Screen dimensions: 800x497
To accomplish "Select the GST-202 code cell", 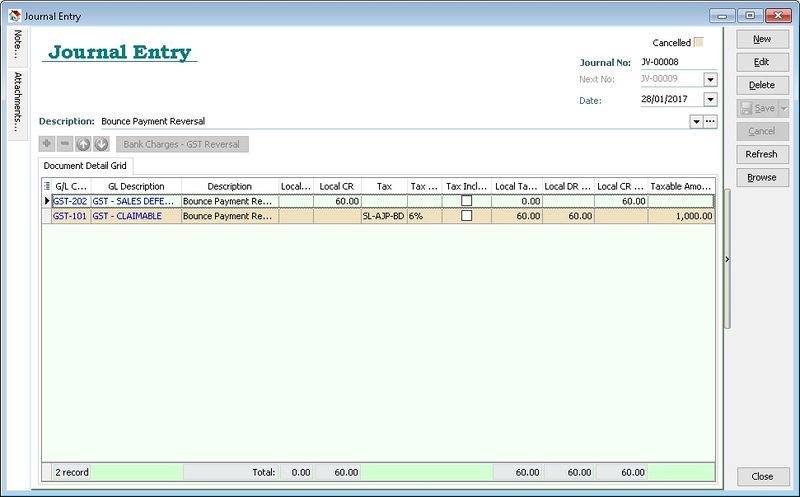I will (70, 201).
